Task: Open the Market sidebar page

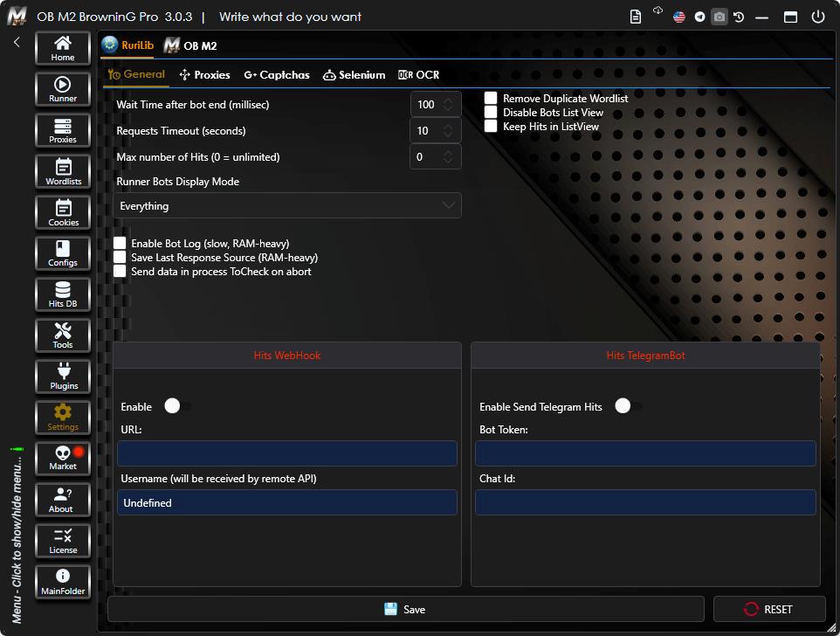Action: [x=63, y=459]
